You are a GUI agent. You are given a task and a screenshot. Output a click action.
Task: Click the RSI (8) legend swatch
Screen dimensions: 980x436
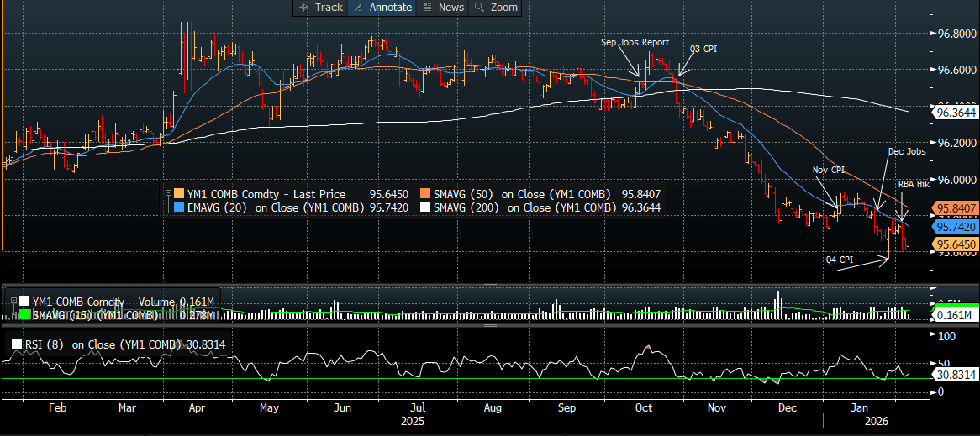point(16,344)
